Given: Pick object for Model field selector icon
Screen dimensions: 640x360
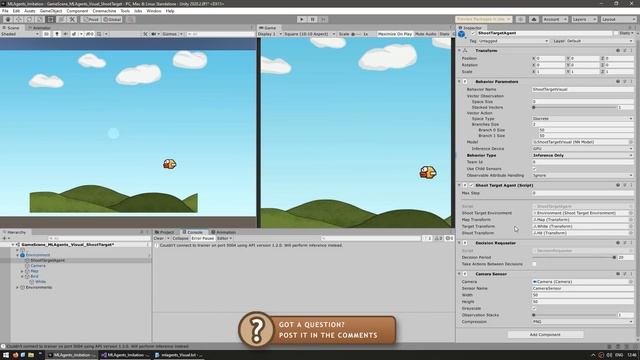Looking at the screenshot, I should coord(631,142).
